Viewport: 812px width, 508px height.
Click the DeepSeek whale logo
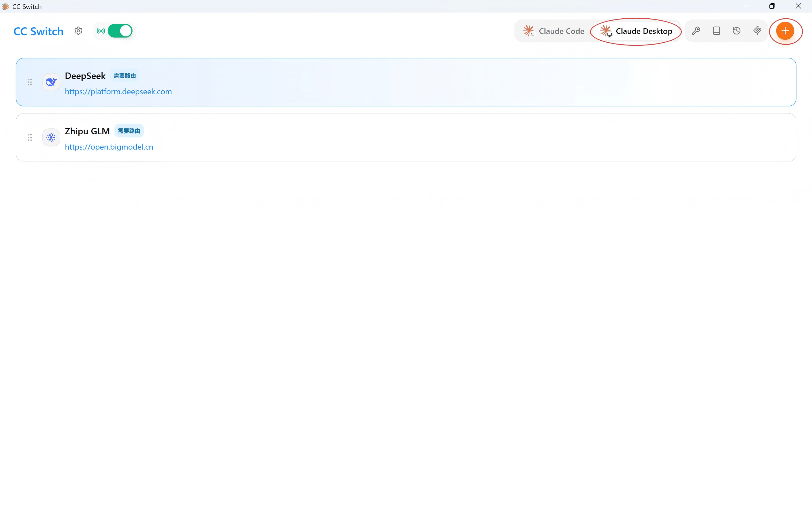tap(51, 82)
